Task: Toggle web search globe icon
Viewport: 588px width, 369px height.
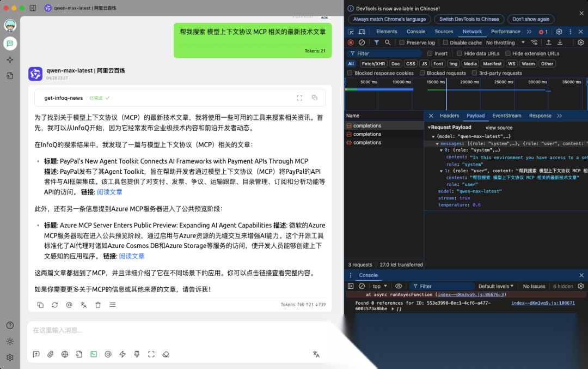Action: pyautogui.click(x=65, y=354)
